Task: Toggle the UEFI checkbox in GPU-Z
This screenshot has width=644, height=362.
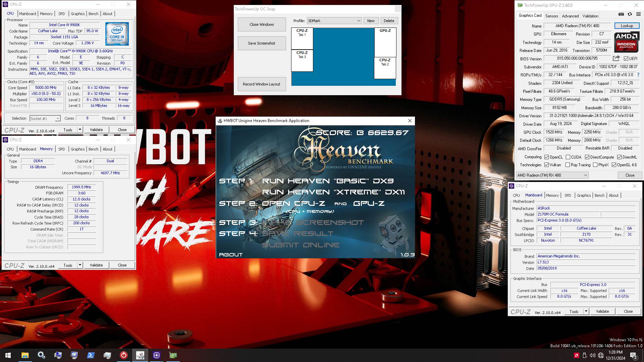Action: tap(626, 58)
